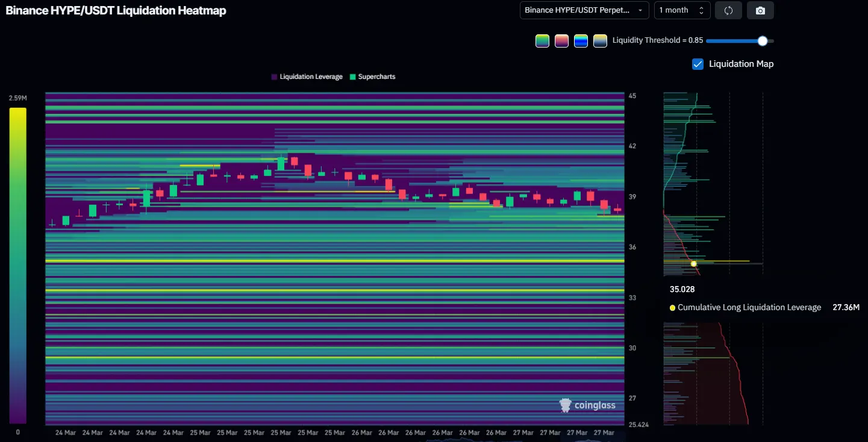
Task: Select the yellow-navy color theme swatch
Action: tap(600, 41)
